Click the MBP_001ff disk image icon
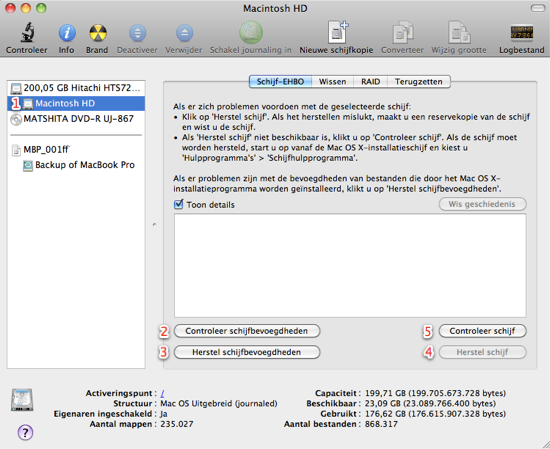The width and height of the screenshot is (550, 449). coord(16,150)
